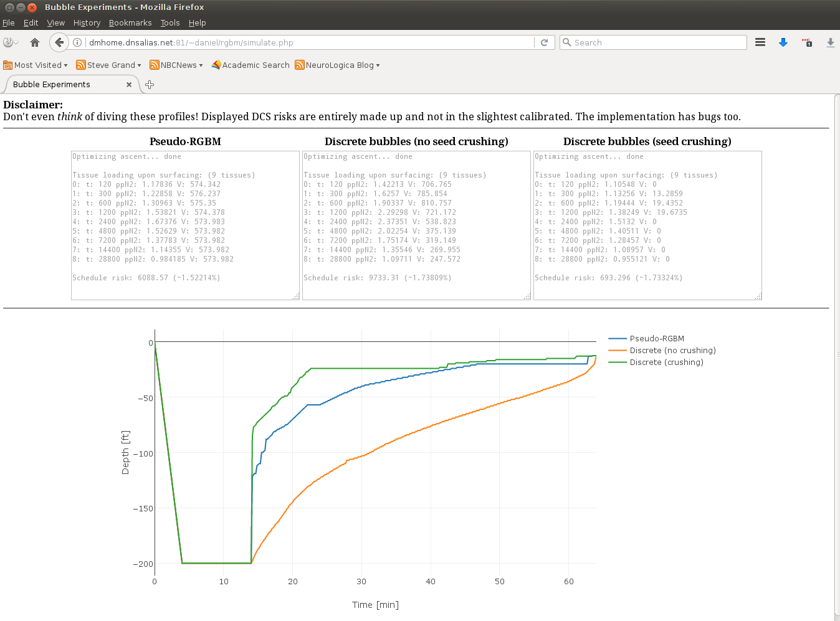Click the history clock toolbar icon

[11, 42]
